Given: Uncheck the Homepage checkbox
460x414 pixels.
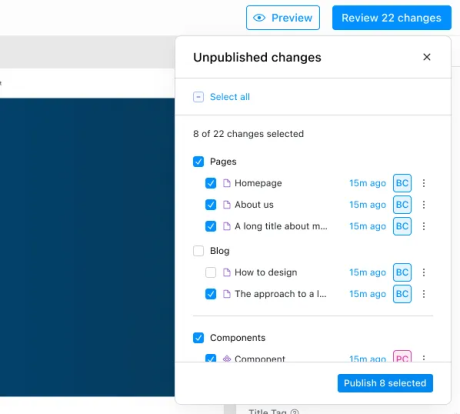Looking at the screenshot, I should pyautogui.click(x=211, y=183).
